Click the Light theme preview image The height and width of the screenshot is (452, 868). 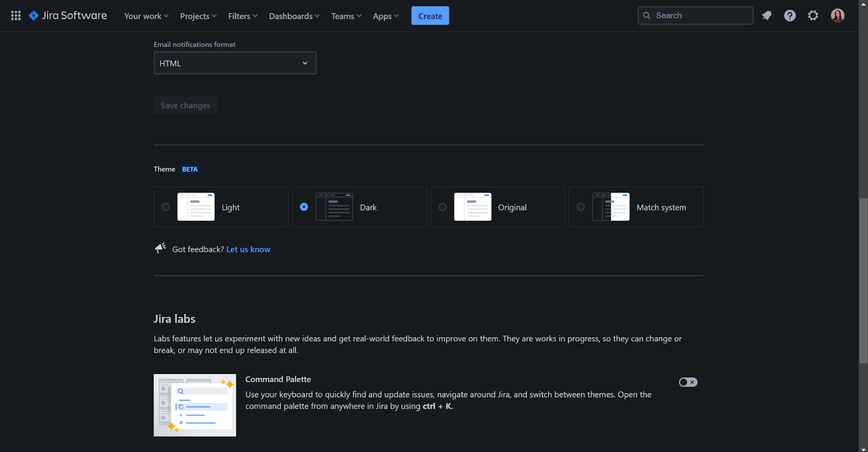point(196,206)
